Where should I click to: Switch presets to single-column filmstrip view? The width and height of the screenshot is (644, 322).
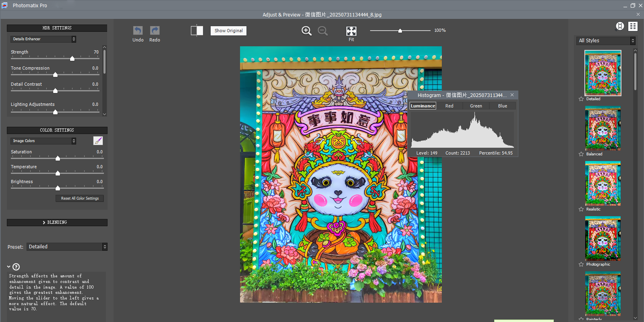point(620,26)
